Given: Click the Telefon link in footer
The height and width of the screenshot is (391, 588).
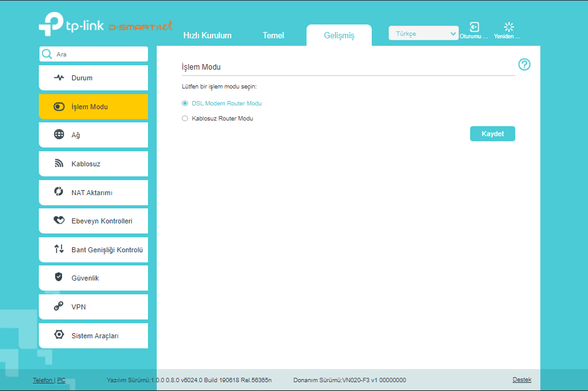Looking at the screenshot, I should [43, 380].
